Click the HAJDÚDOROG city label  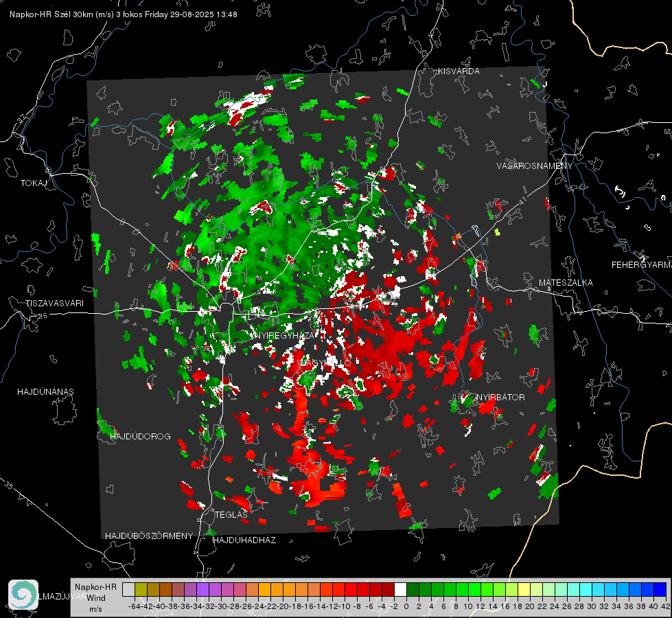pos(140,437)
